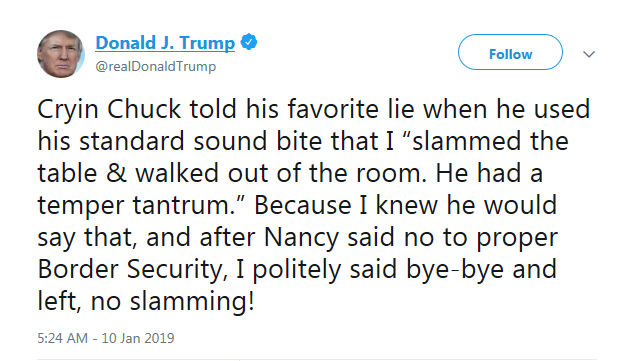Open the tweet options chevron menu
This screenshot has width=633, height=361.
(x=589, y=54)
